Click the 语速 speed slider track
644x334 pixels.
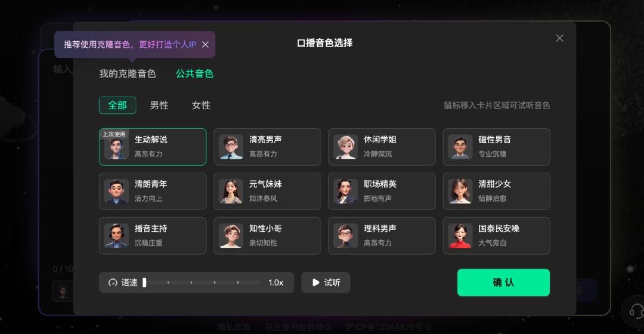point(202,283)
